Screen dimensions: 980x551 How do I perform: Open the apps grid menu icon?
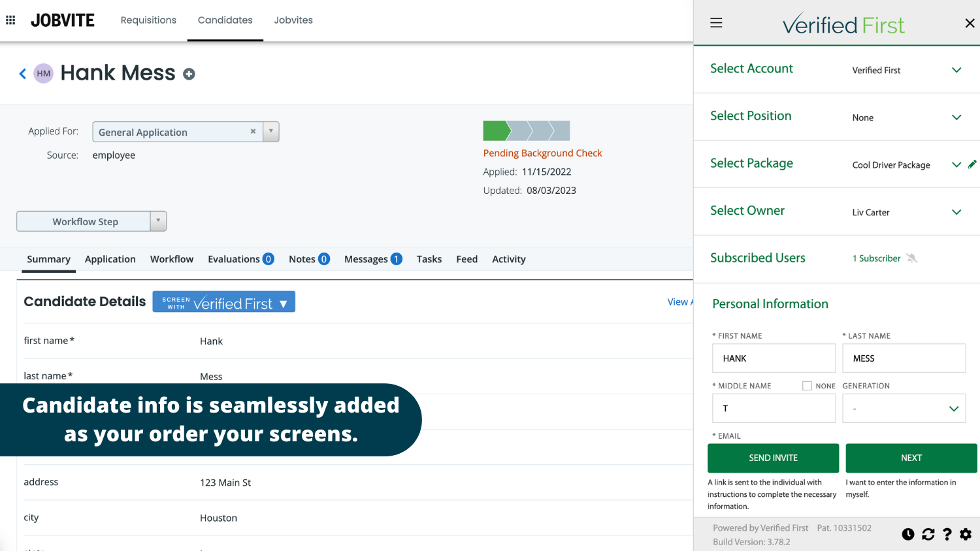10,20
